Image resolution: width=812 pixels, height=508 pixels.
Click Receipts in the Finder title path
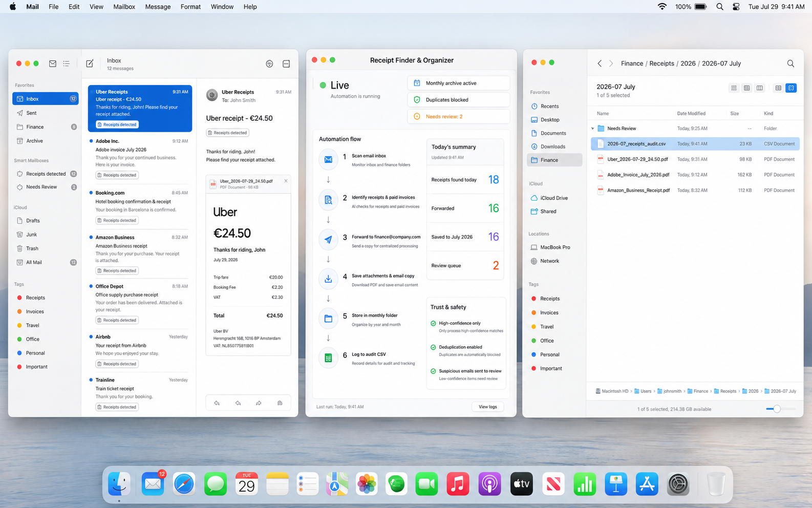(x=661, y=63)
